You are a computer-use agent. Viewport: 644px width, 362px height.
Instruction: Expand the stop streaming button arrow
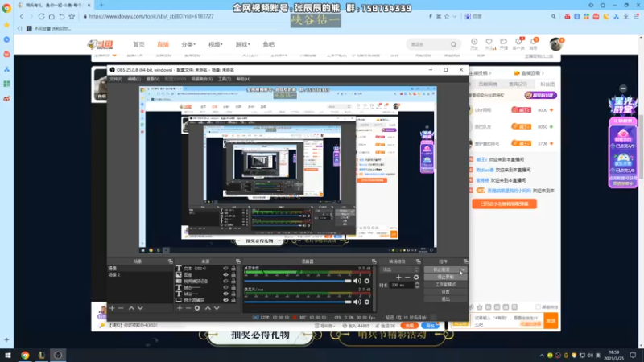(x=464, y=269)
